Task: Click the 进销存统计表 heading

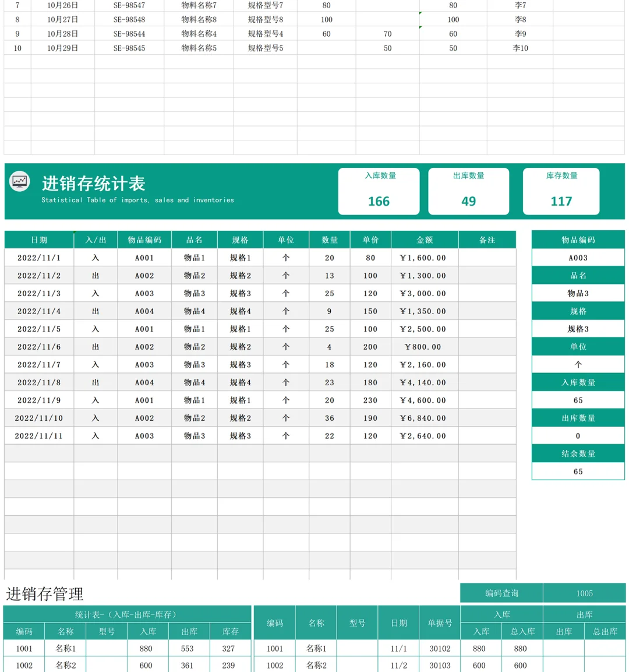Action: (94, 184)
